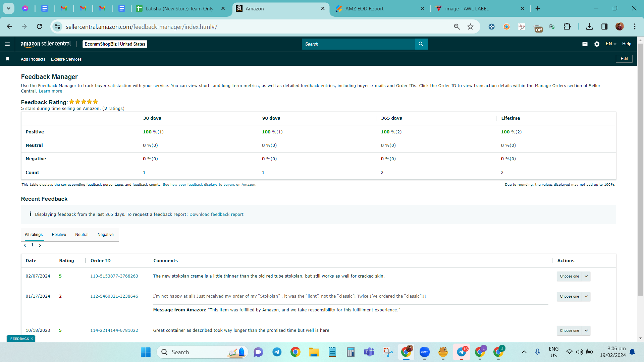Click the EcommShopBiz United States account switcher

pos(115,44)
